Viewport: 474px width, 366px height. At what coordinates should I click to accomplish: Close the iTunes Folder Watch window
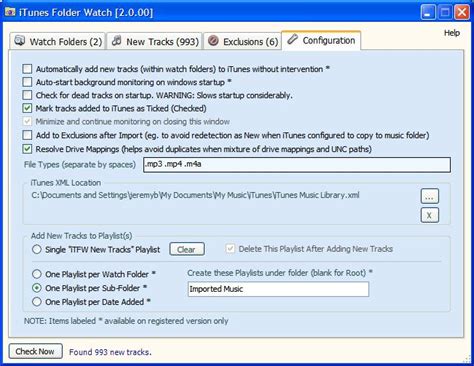tap(462, 13)
